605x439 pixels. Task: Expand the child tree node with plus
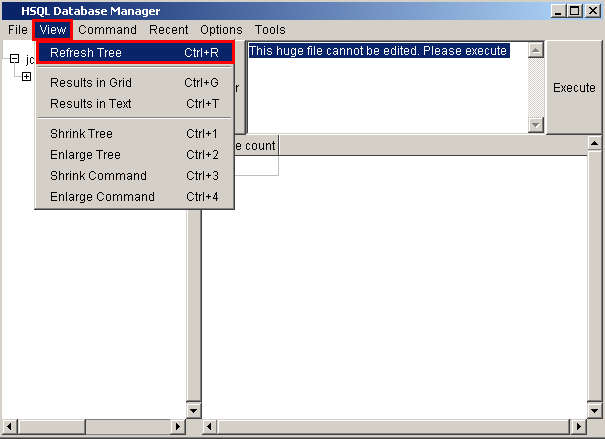pyautogui.click(x=26, y=77)
